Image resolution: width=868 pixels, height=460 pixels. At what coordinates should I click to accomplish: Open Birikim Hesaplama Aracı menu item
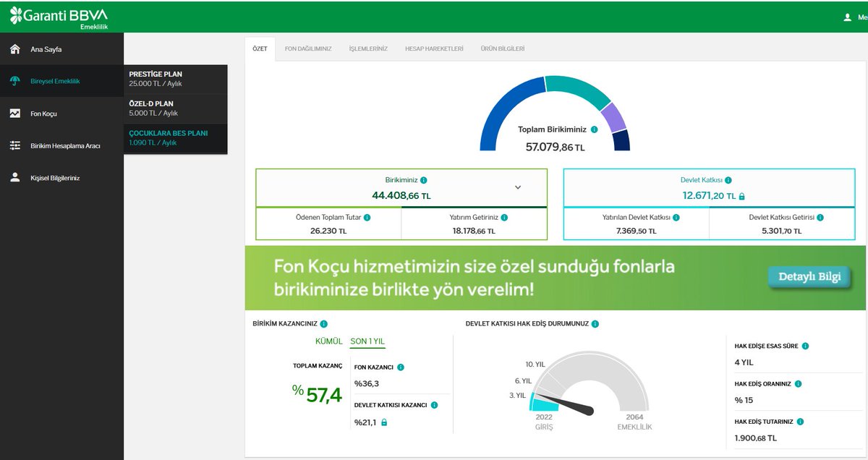(x=61, y=145)
